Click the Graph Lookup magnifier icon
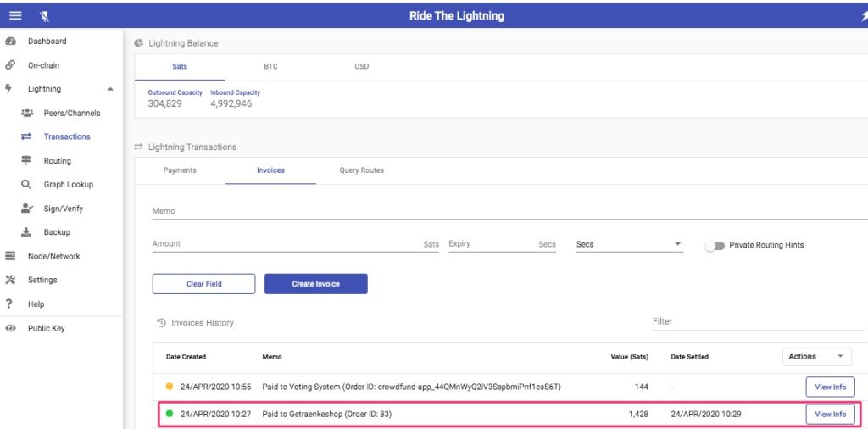 pos(26,185)
